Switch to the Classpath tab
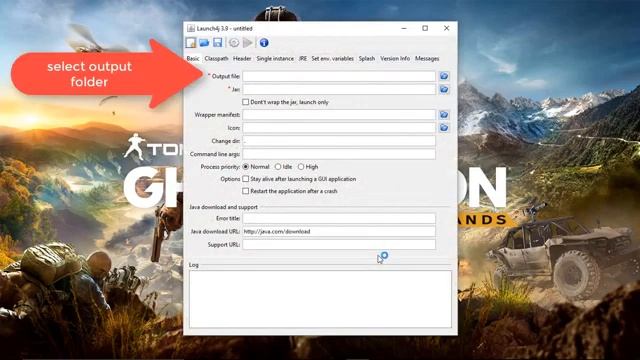 coord(216,58)
